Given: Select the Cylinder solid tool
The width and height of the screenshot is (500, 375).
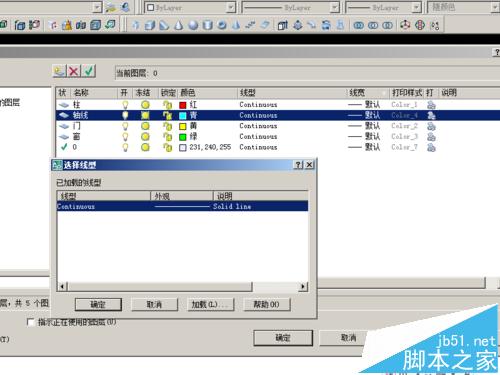Looking at the screenshot, I should [x=207, y=25].
